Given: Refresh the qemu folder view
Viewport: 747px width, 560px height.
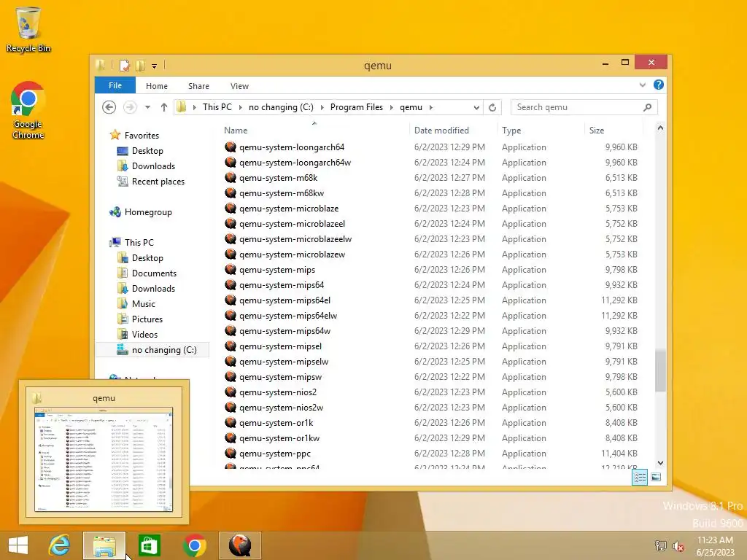Looking at the screenshot, I should (492, 108).
